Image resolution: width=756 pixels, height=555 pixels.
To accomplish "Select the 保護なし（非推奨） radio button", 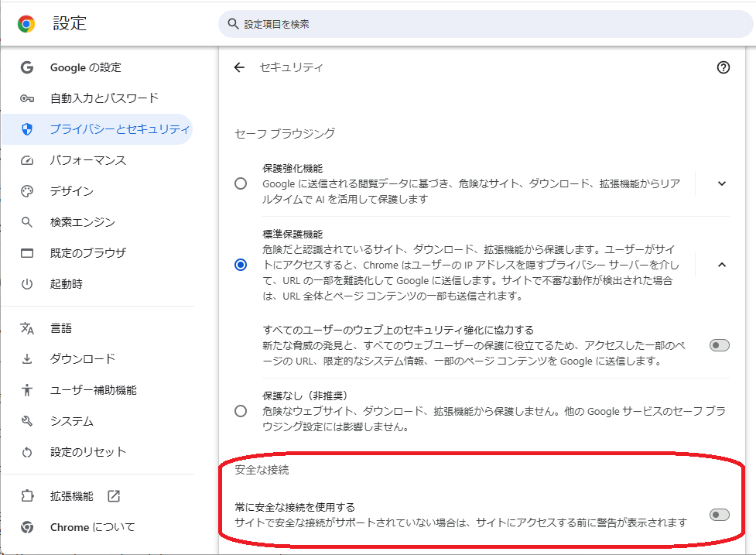I will [241, 411].
